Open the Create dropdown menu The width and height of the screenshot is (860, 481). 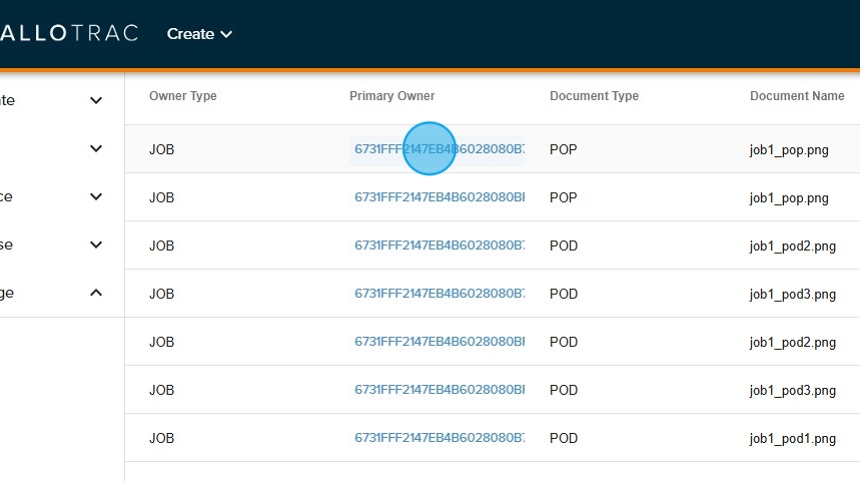(x=199, y=34)
